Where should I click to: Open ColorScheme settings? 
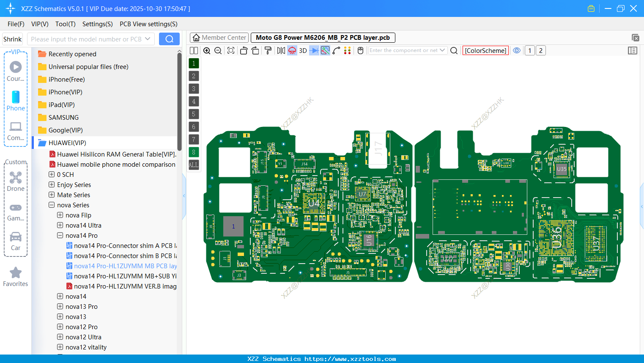485,50
